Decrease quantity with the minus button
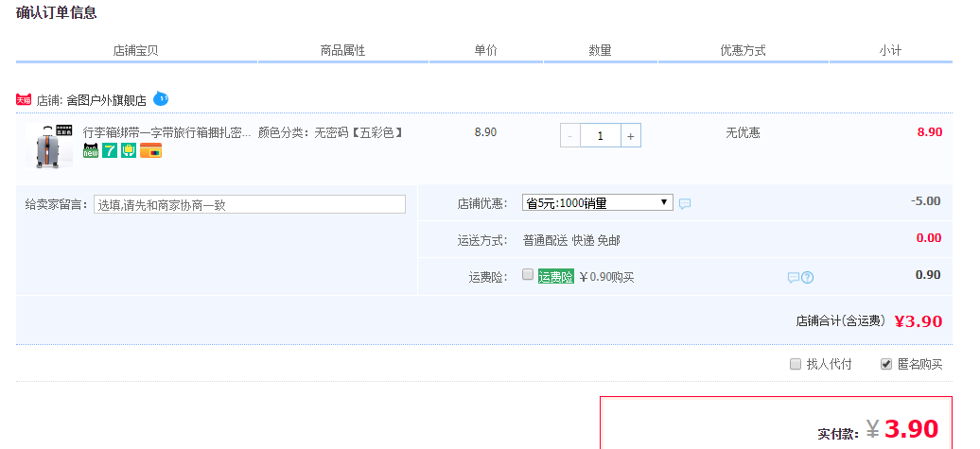 (x=570, y=135)
